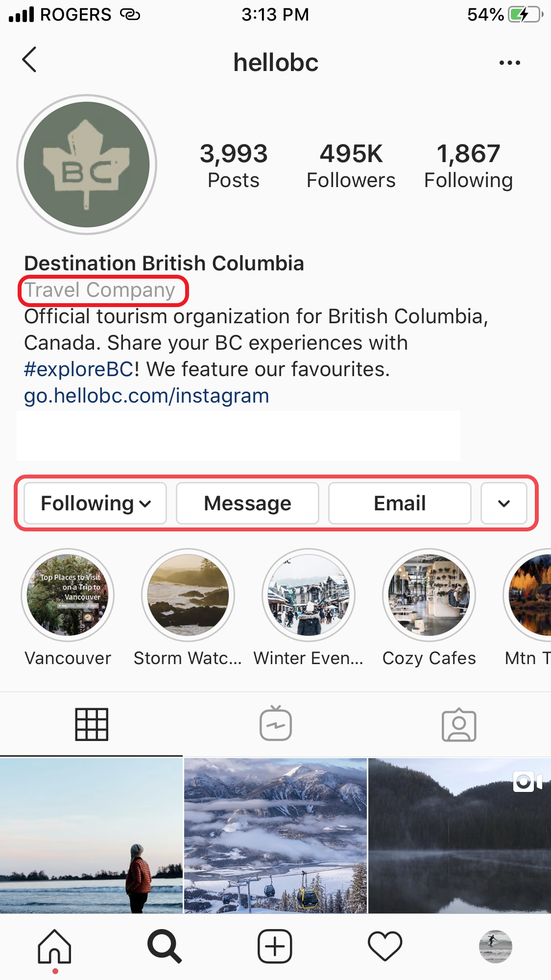Open your profile avatar in bottom bar

(x=495, y=946)
